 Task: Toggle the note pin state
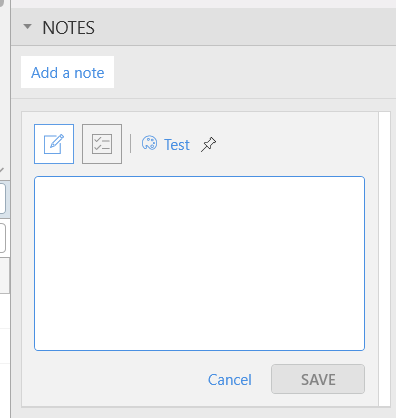[x=209, y=144]
